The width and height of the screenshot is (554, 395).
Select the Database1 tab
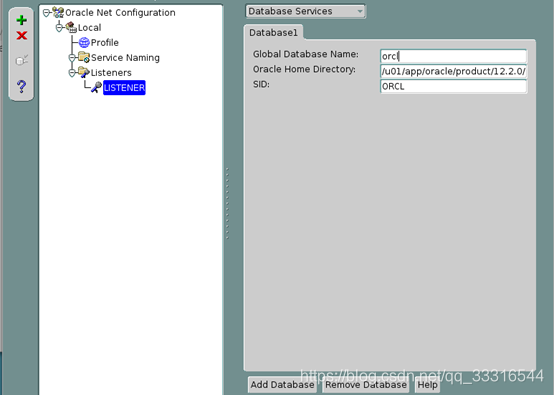click(x=273, y=33)
